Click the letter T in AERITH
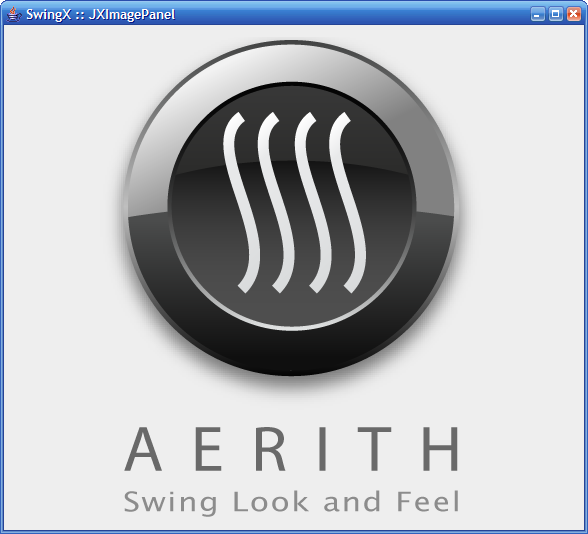The height and width of the screenshot is (534, 588). click(x=374, y=448)
